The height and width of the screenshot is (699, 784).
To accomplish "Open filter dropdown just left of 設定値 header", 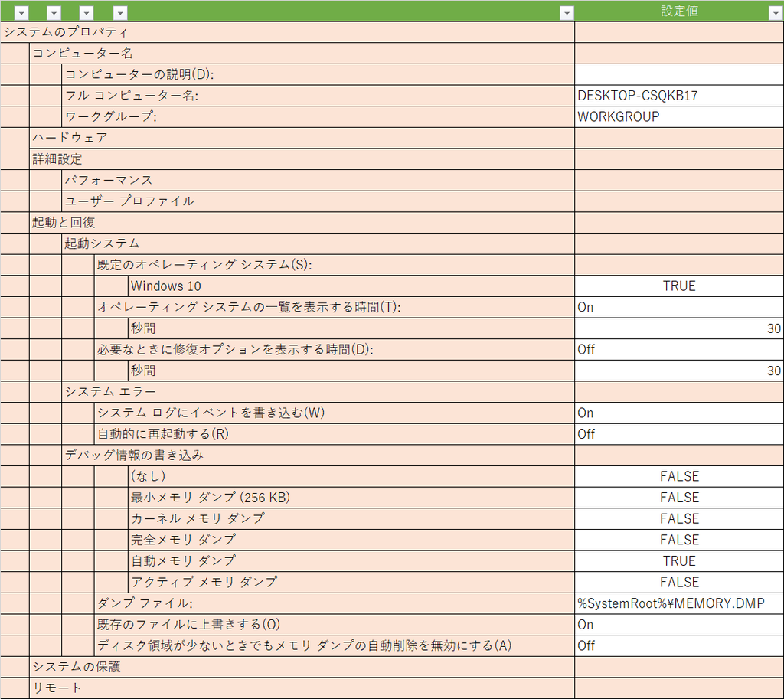I will click(x=567, y=13).
